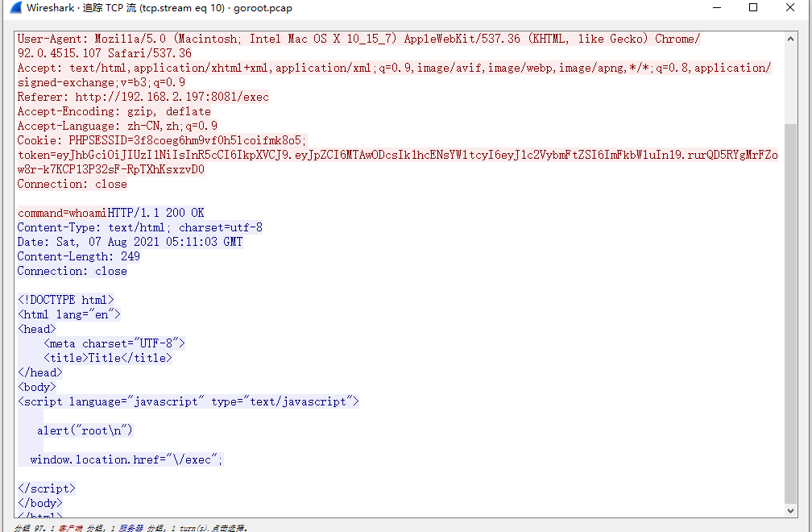Click the Content-Length: 249 line

(x=79, y=256)
